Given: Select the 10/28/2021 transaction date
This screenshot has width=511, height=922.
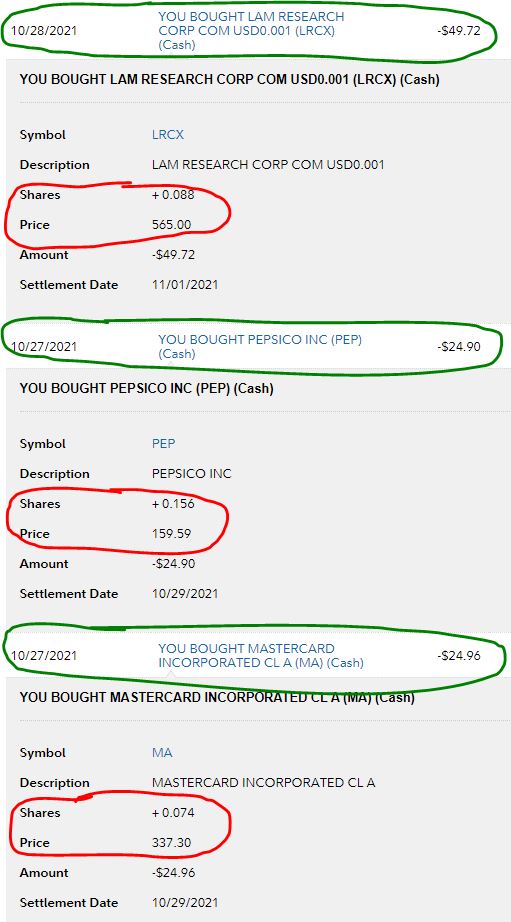Looking at the screenshot, I should pyautogui.click(x=44, y=31).
